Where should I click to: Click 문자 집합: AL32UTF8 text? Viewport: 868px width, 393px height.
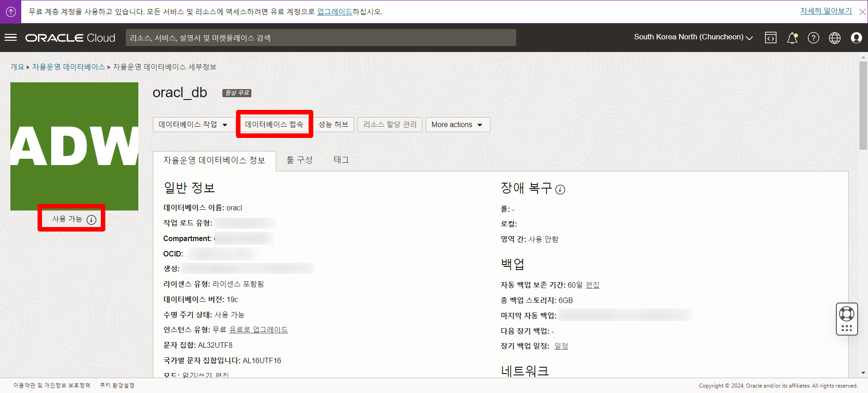coord(198,345)
